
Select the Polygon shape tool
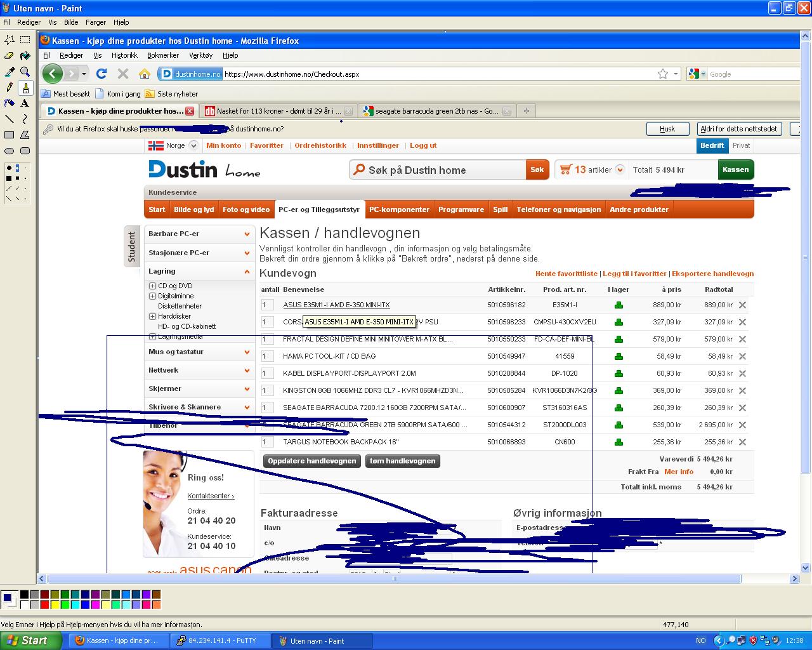point(25,135)
